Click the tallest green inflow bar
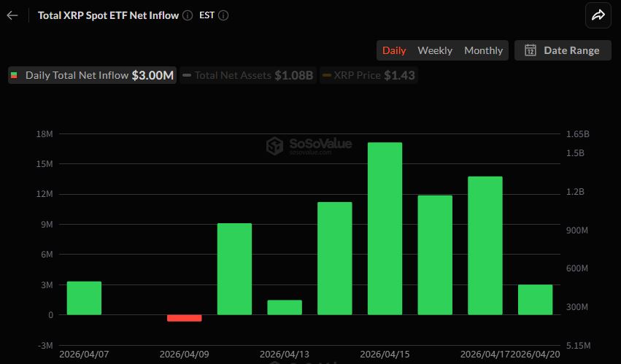Screen dimensions: 621x364 coord(385,228)
